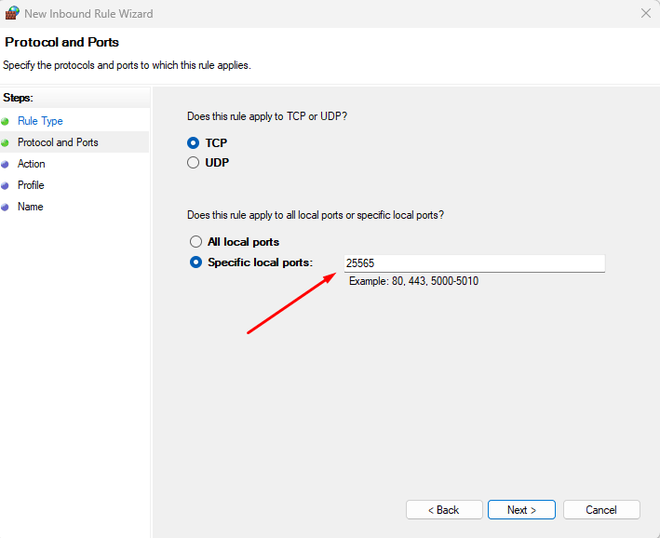Go back with the < Back button
The height and width of the screenshot is (538, 660).
tap(444, 510)
